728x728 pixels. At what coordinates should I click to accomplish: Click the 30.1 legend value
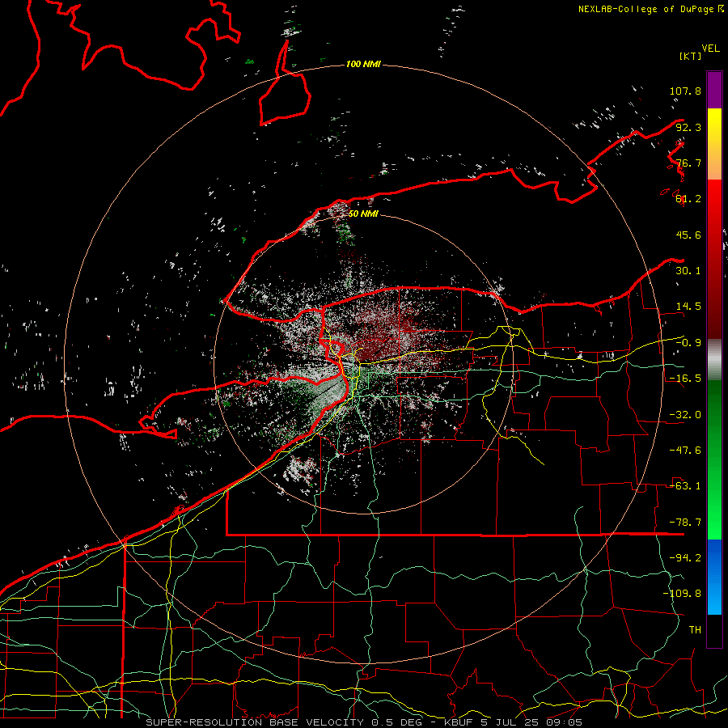[688, 271]
